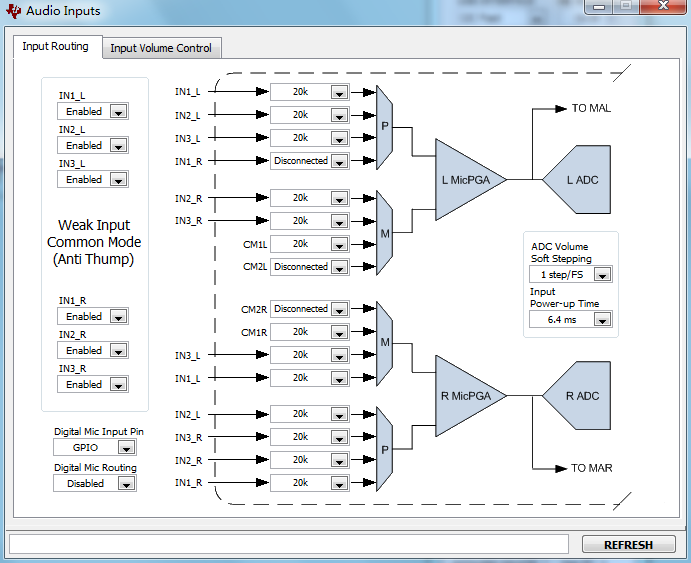
Task: Click the R MicPGA amplifier block
Action: pyautogui.click(x=466, y=396)
